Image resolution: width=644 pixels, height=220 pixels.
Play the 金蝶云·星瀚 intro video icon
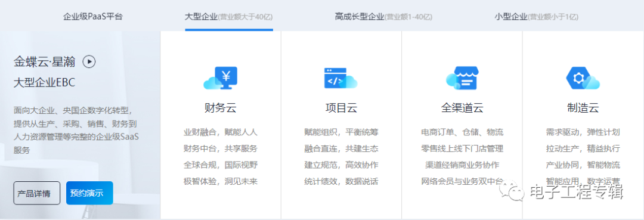click(89, 61)
